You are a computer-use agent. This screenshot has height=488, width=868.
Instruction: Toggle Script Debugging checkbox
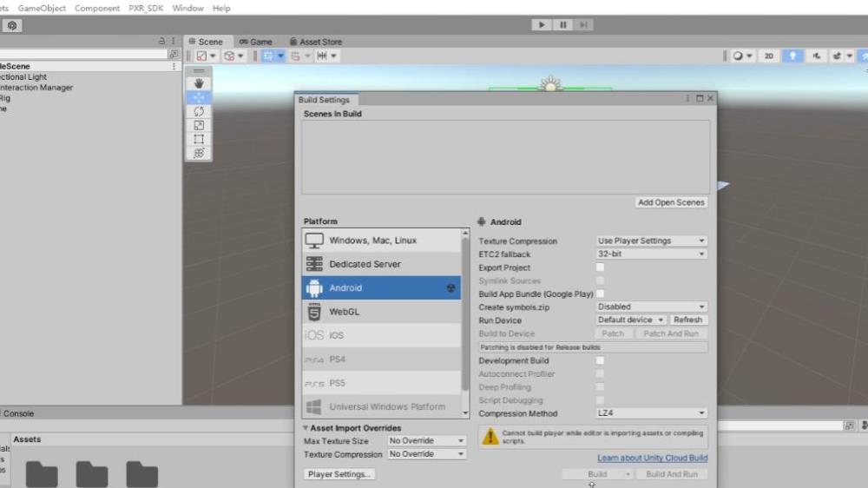pos(600,400)
